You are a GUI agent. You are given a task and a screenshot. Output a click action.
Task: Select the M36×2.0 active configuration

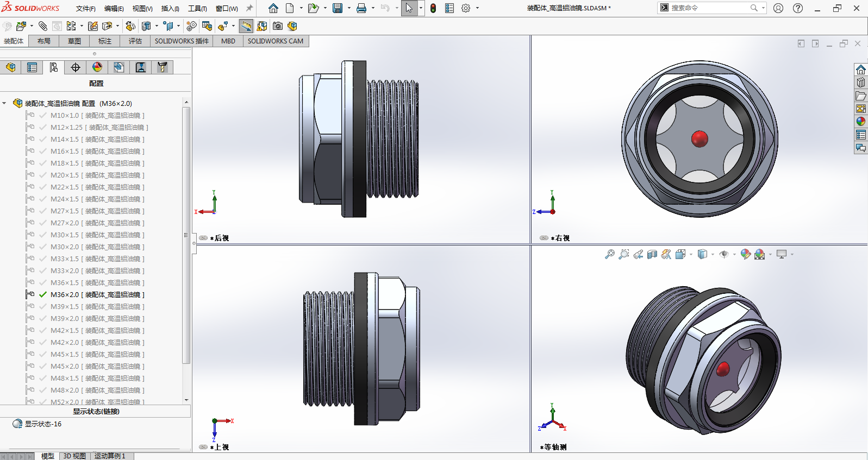coord(97,294)
